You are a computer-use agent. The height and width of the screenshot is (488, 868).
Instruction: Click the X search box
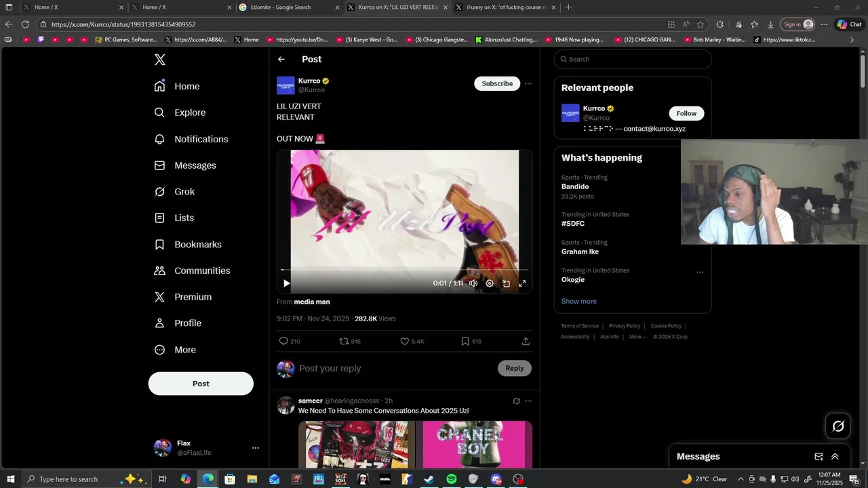[633, 59]
